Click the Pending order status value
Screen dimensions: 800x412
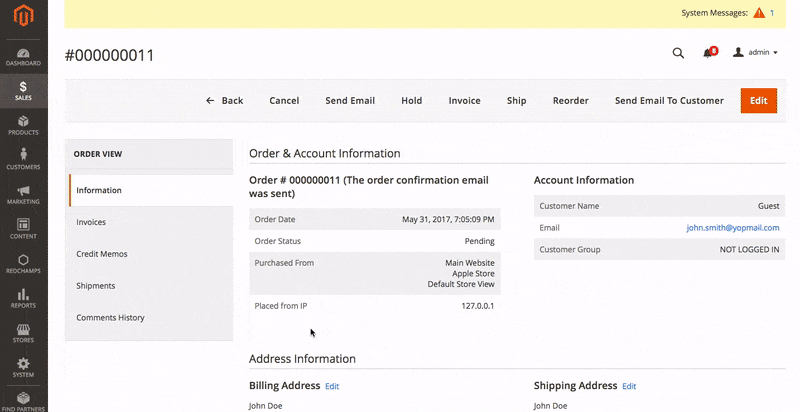point(479,241)
